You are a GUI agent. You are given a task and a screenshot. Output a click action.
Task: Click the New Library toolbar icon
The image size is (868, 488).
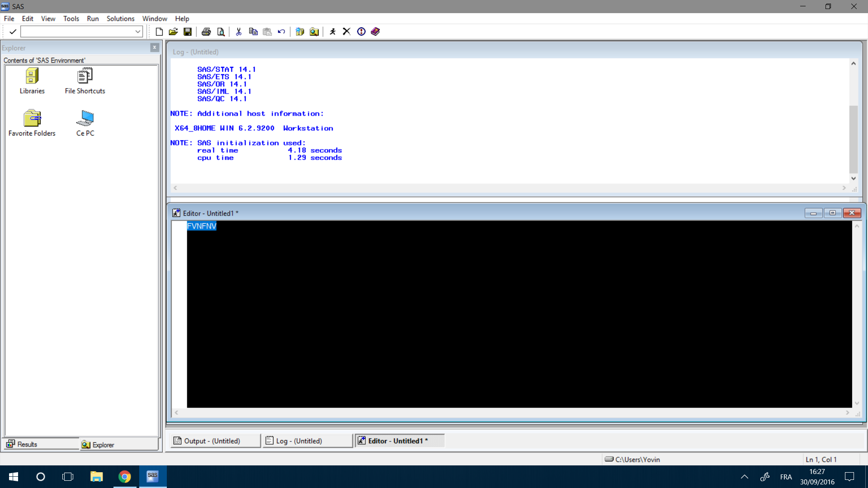pos(300,32)
